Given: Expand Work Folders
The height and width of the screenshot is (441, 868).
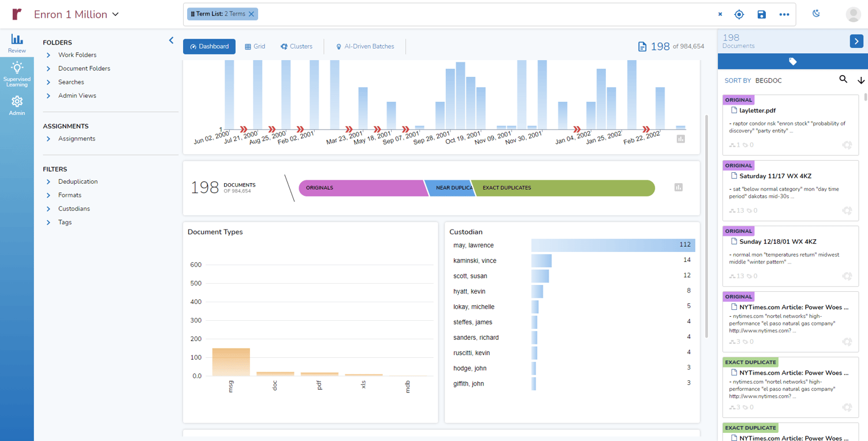Looking at the screenshot, I should [49, 55].
